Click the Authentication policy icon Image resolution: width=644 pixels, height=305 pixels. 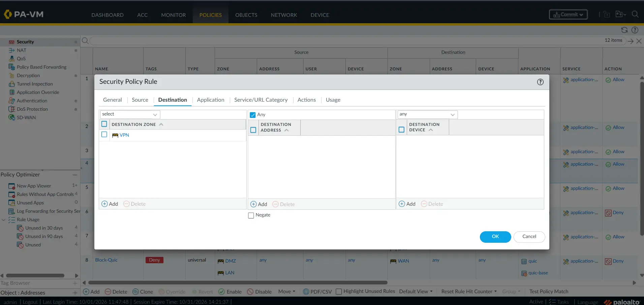11,101
